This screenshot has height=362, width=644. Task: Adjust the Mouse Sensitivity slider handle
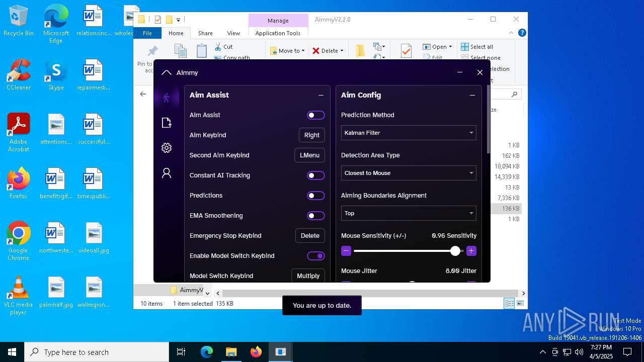coord(455,251)
